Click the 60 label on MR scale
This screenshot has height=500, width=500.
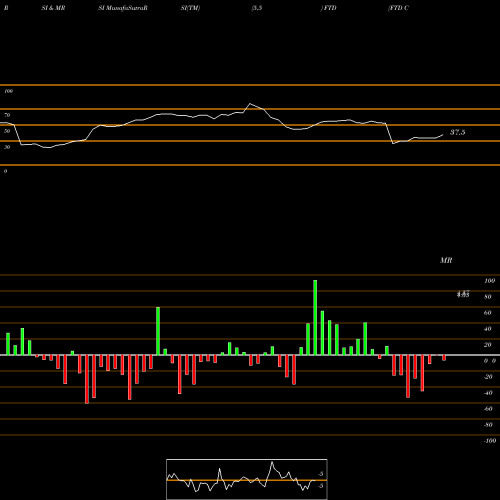tap(488, 313)
